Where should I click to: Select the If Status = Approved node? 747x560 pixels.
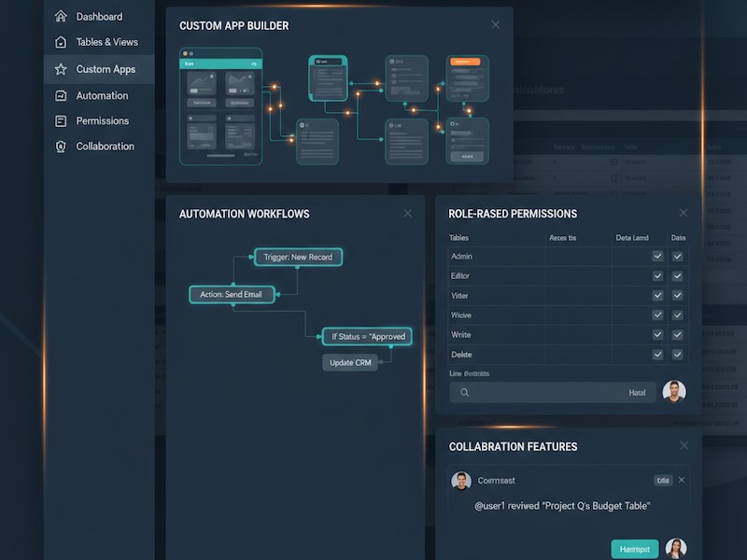[x=367, y=337]
